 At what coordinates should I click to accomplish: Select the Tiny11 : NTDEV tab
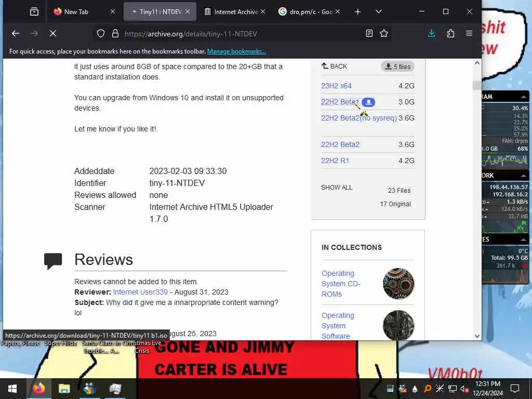click(160, 12)
